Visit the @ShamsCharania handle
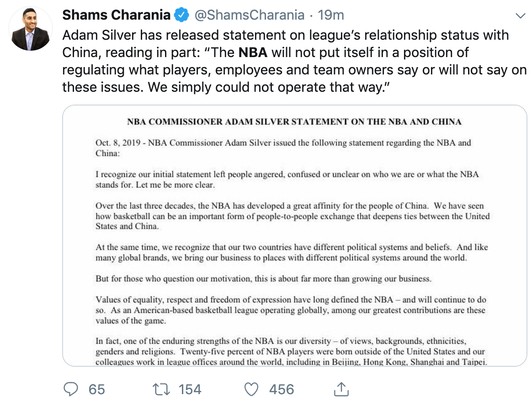This screenshot has width=532, height=401. tap(250, 15)
